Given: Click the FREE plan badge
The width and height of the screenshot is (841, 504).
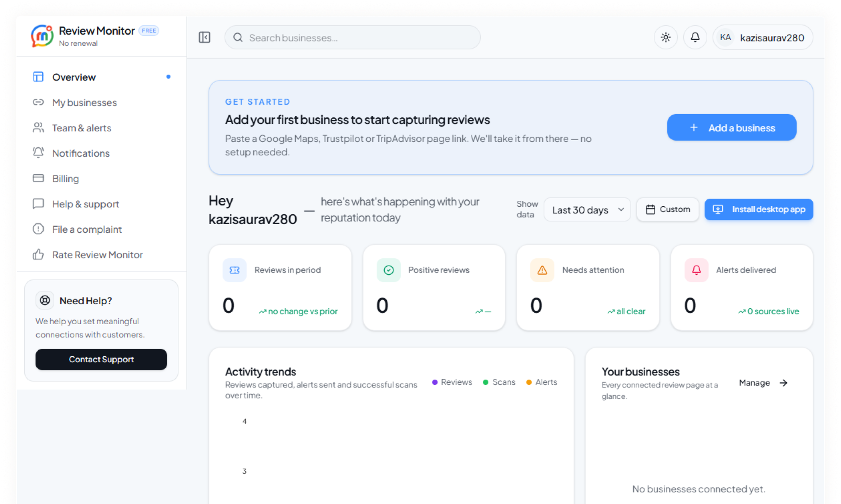Looking at the screenshot, I should click(x=149, y=31).
